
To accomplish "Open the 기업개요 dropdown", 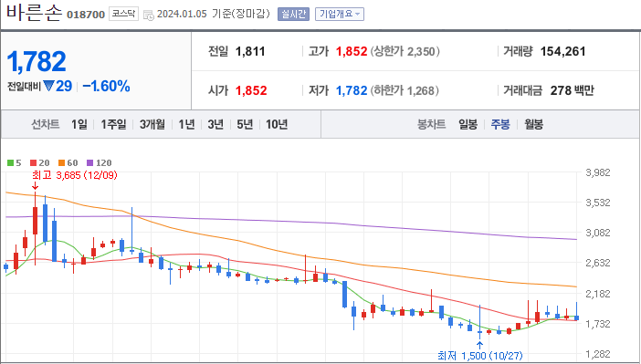I will click(340, 14).
